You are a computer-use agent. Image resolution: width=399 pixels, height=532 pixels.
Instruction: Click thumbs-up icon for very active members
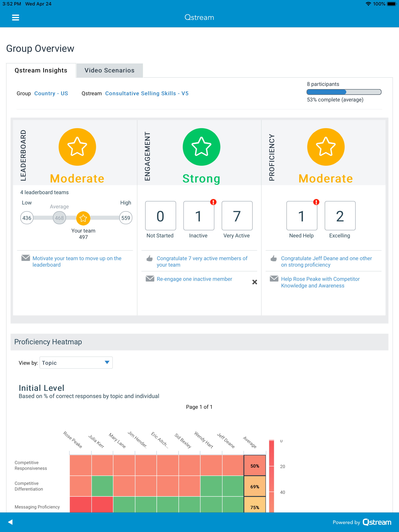click(150, 258)
